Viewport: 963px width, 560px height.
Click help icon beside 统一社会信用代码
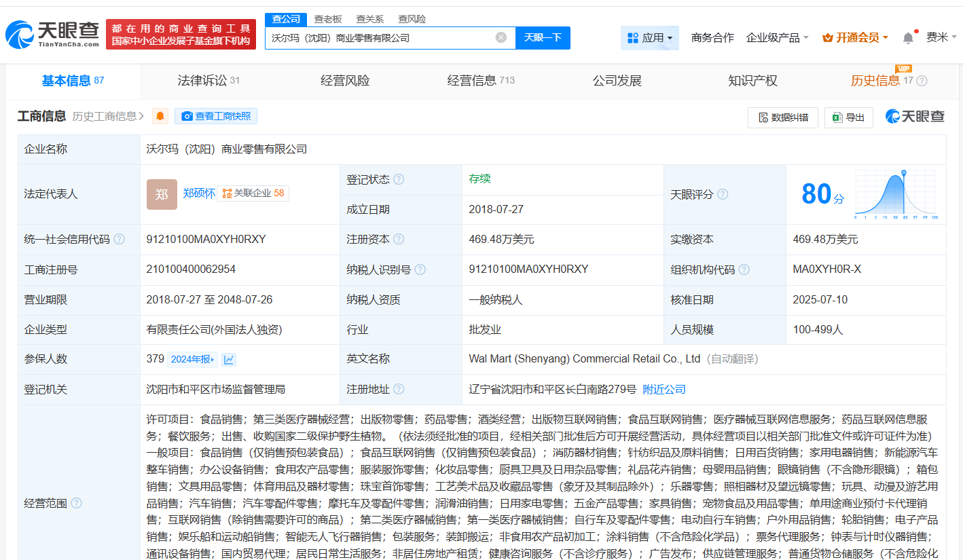(x=120, y=240)
